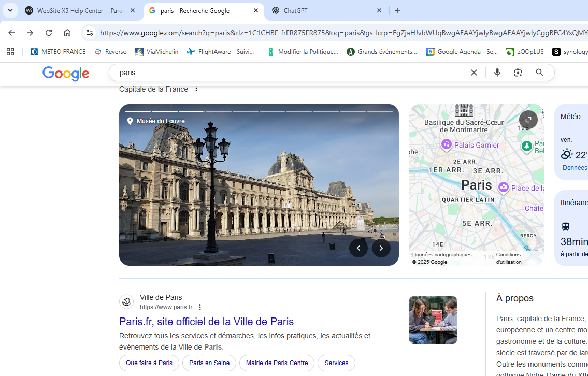Open Paris.fr site officiel result title
The image size is (588, 376).
click(206, 322)
